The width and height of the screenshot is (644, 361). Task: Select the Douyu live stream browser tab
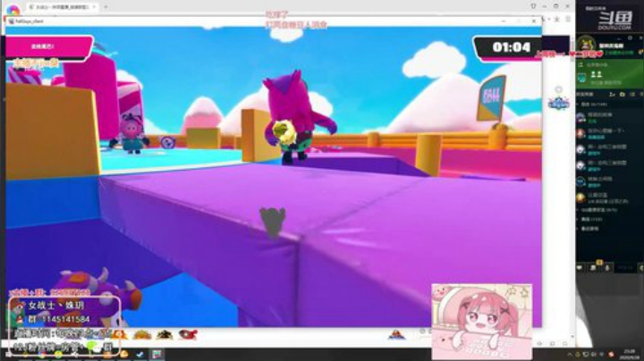tap(63, 7)
